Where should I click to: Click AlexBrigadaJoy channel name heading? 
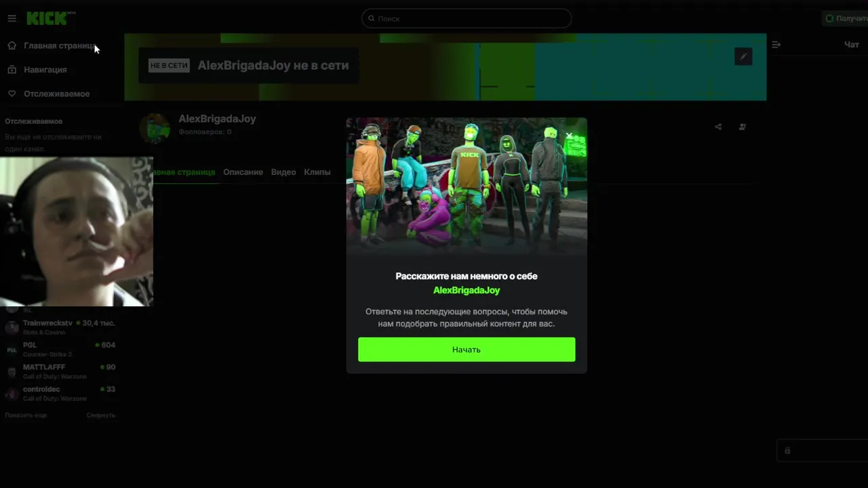217,119
